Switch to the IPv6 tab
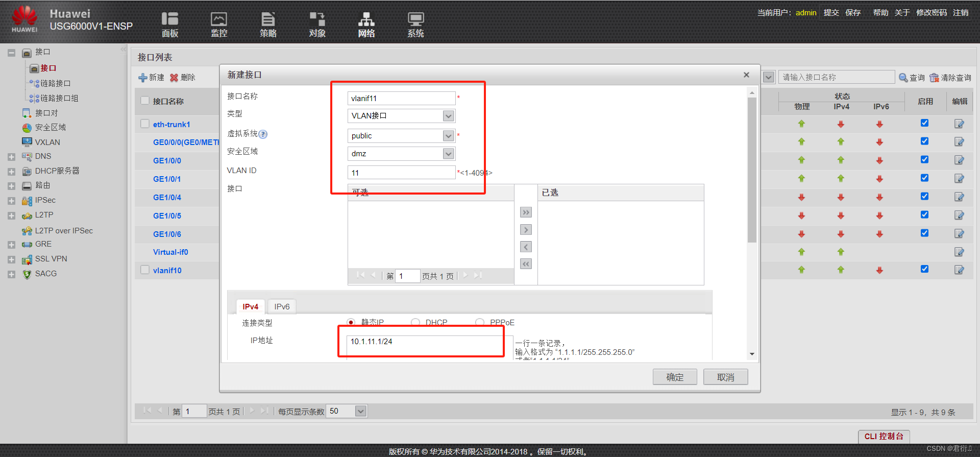Image resolution: width=980 pixels, height=457 pixels. pyautogui.click(x=282, y=306)
